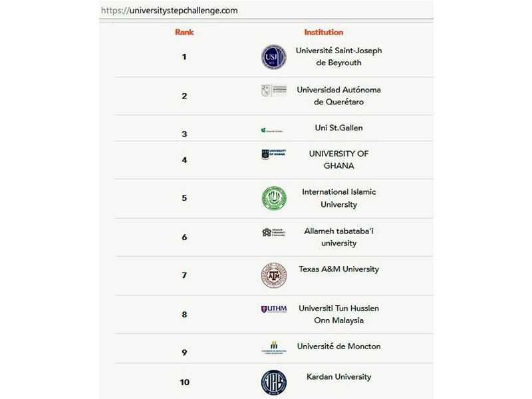Click the USJ round logo
The height and width of the screenshot is (399, 532).
tap(274, 57)
